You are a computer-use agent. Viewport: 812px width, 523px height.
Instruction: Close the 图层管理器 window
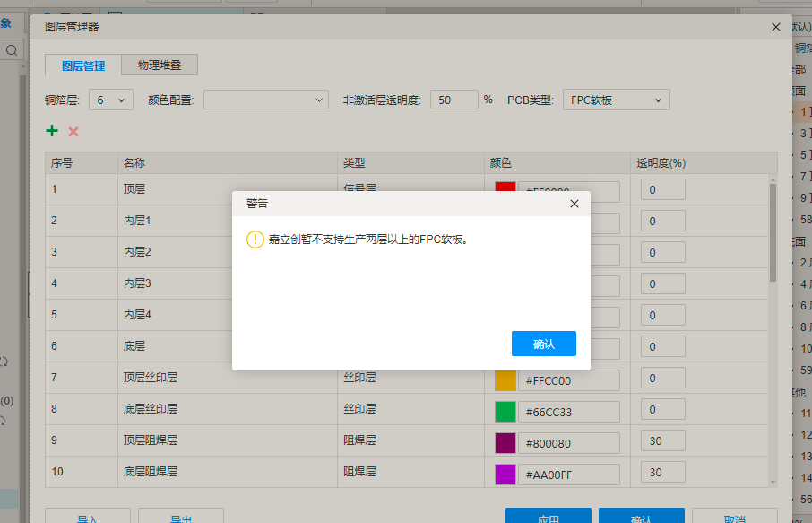(x=776, y=27)
